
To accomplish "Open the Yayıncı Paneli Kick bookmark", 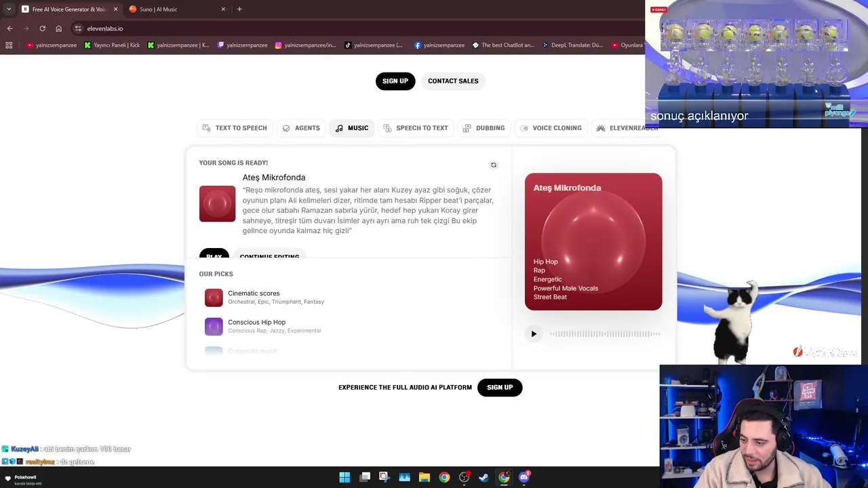I will [x=112, y=45].
